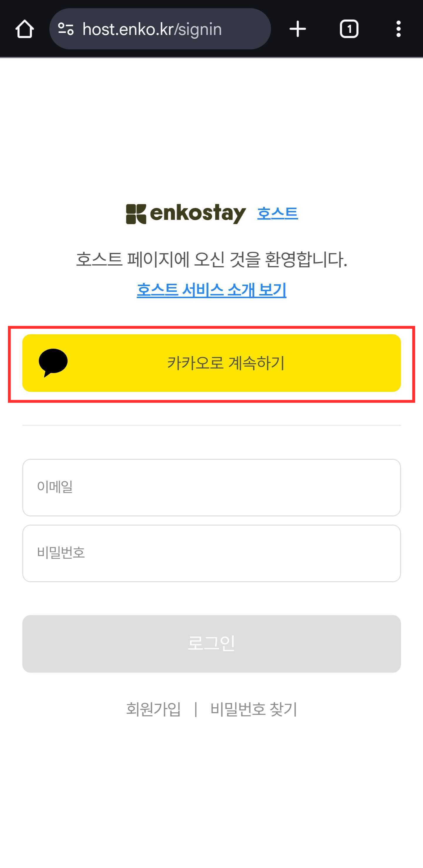Image resolution: width=423 pixels, height=868 pixels.
Task: Open the 비밀번호 찾기 link
Action: (x=254, y=709)
